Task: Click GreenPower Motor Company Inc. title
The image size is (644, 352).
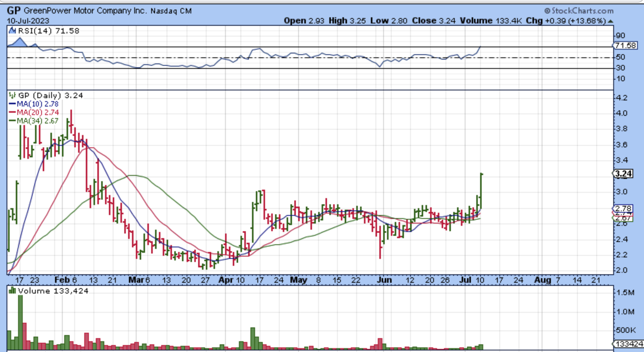Action: 85,11
